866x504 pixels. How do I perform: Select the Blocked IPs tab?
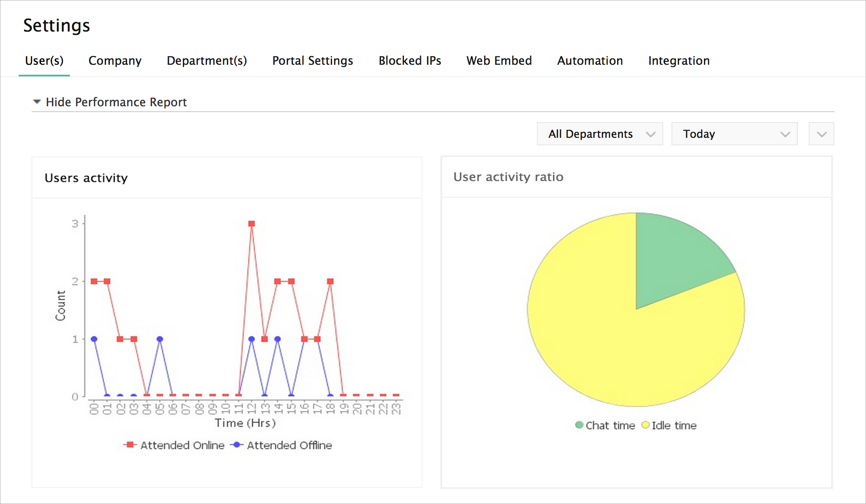[409, 61]
